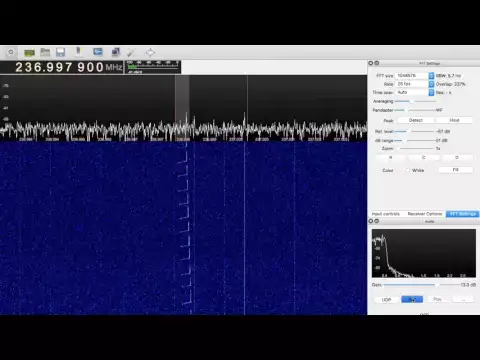Click the dB range slider

(x=415, y=140)
